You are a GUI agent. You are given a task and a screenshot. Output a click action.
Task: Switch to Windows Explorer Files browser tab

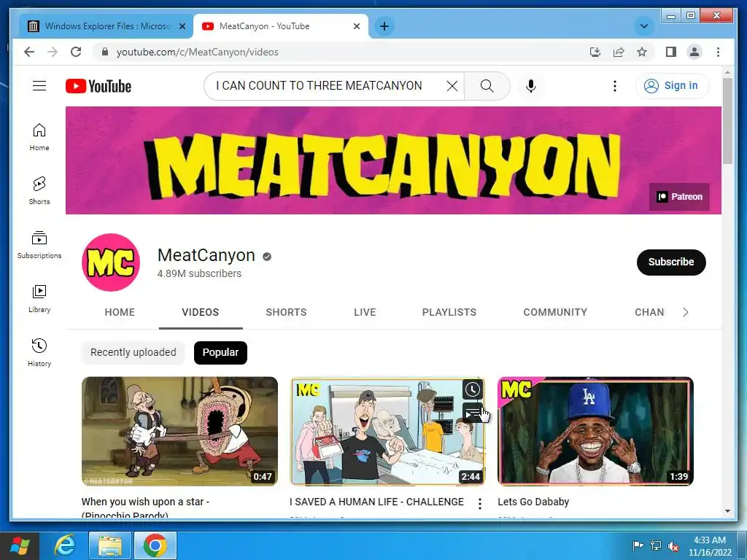click(x=106, y=26)
